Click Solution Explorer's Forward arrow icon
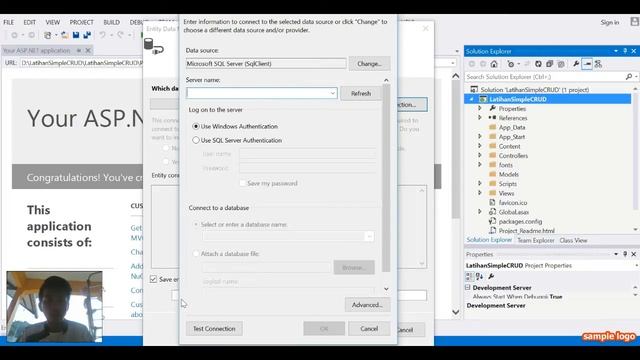Viewport: 640px width, 360px height. pyautogui.click(x=483, y=64)
